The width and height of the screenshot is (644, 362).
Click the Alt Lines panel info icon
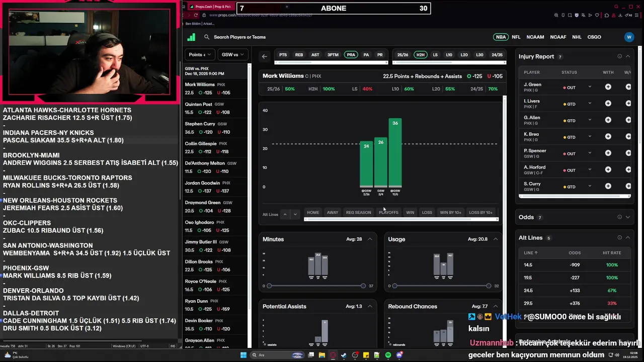[x=619, y=238]
